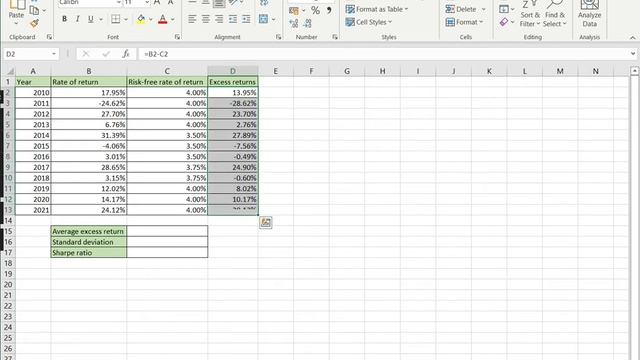The width and height of the screenshot is (640, 360).
Task: Collapse the ribbon with the caret
Action: 633,38
